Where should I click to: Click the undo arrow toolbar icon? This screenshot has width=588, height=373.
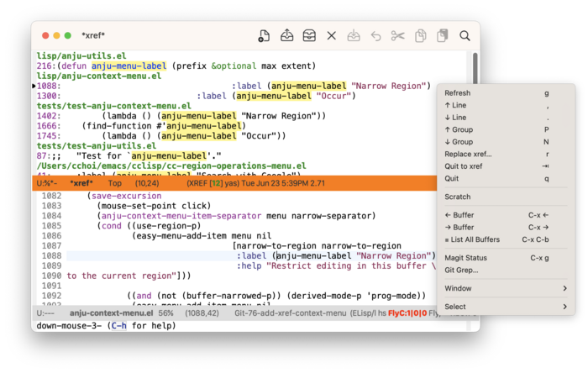[x=375, y=36]
